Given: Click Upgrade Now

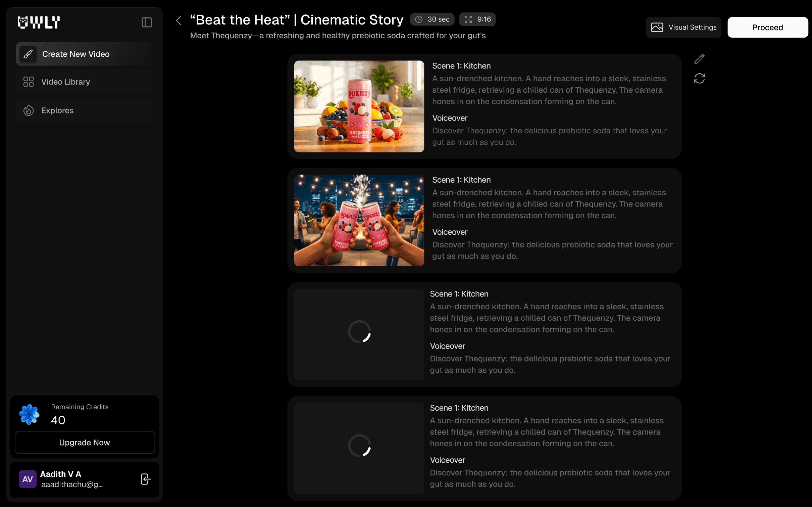Looking at the screenshot, I should tap(85, 443).
